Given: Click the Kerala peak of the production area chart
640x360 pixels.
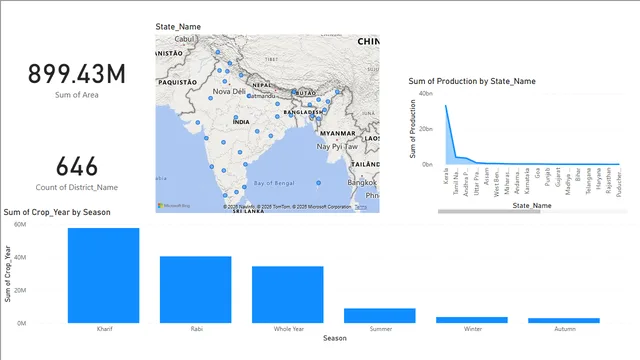Looking at the screenshot, I should pyautogui.click(x=446, y=106).
